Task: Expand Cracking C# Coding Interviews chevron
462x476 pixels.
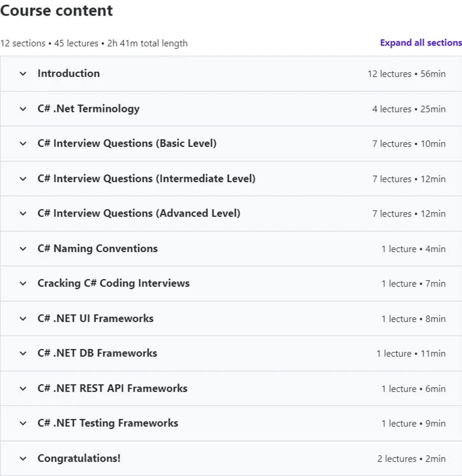Action: pyautogui.click(x=23, y=283)
